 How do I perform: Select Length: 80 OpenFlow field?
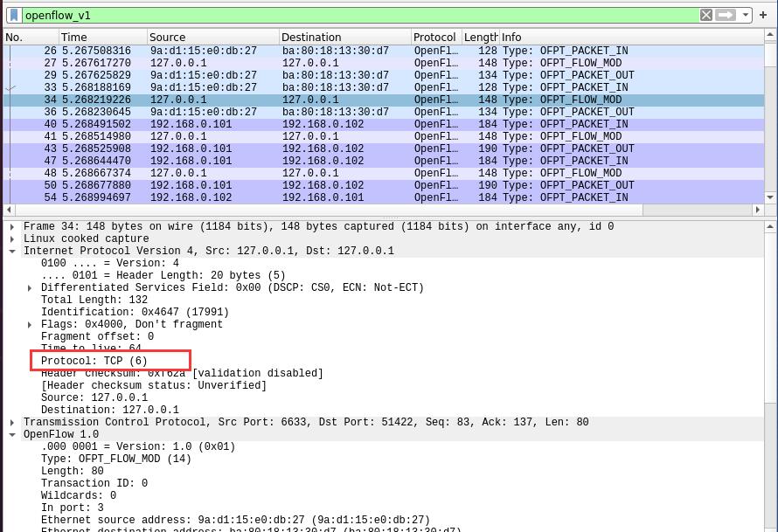73,471
